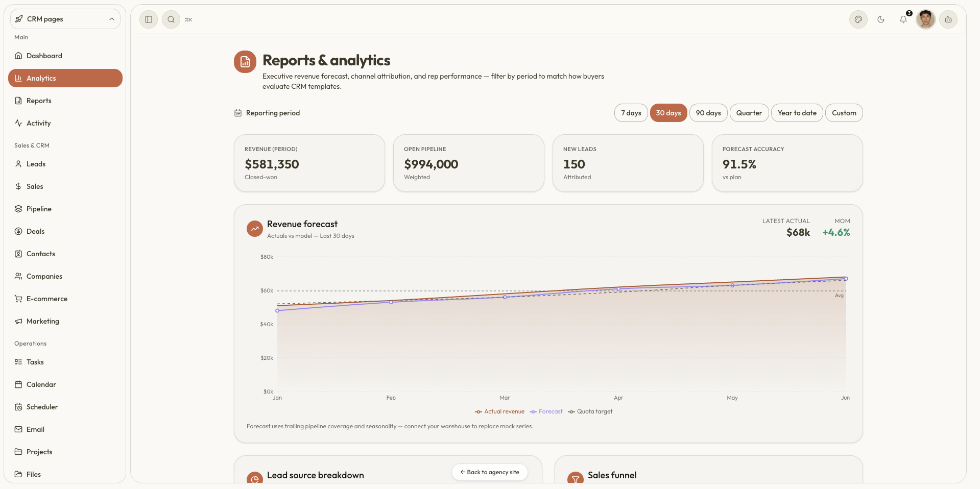Select the 30 days period

pos(668,113)
